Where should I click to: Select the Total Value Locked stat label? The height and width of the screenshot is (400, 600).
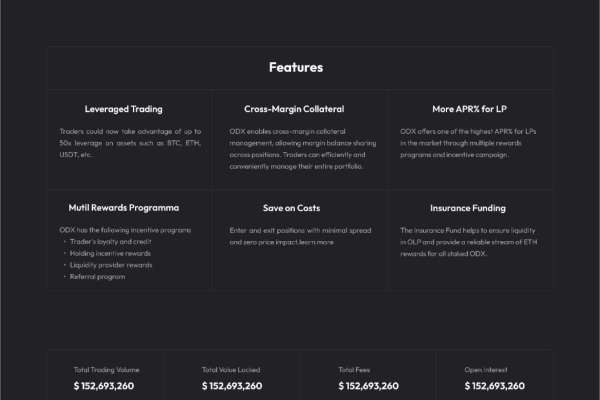(x=231, y=370)
